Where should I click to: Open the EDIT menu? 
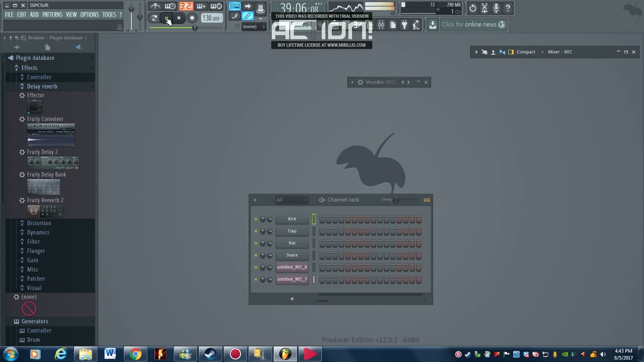(22, 15)
